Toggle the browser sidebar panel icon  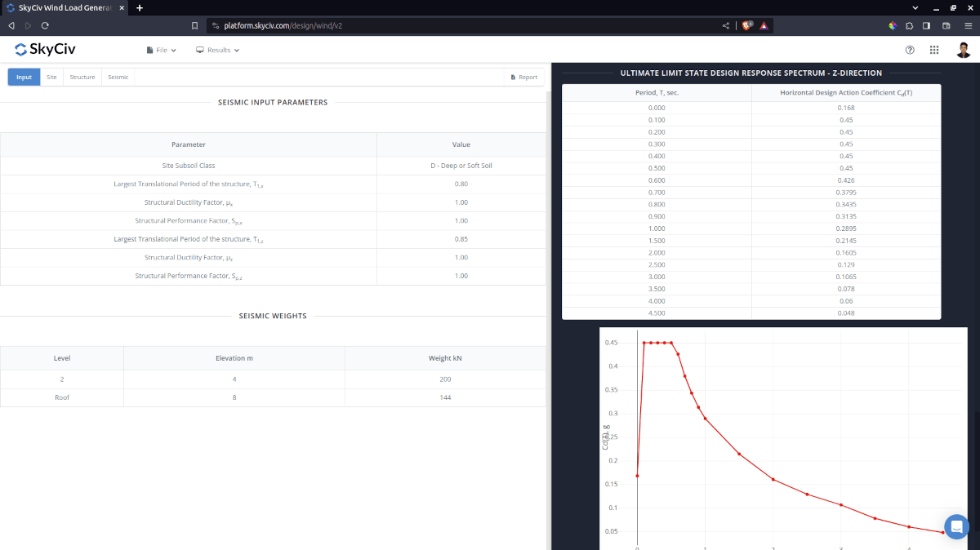[926, 25]
